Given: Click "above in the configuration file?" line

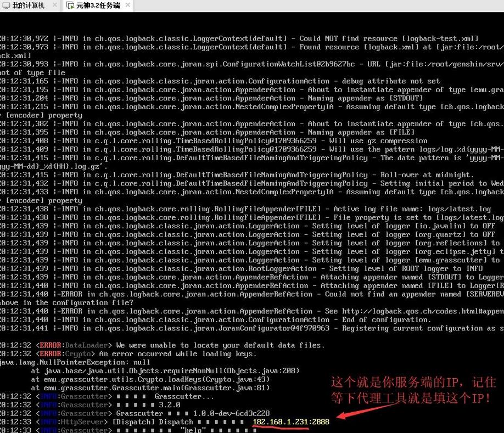Looking at the screenshot, I should click(x=66, y=303).
